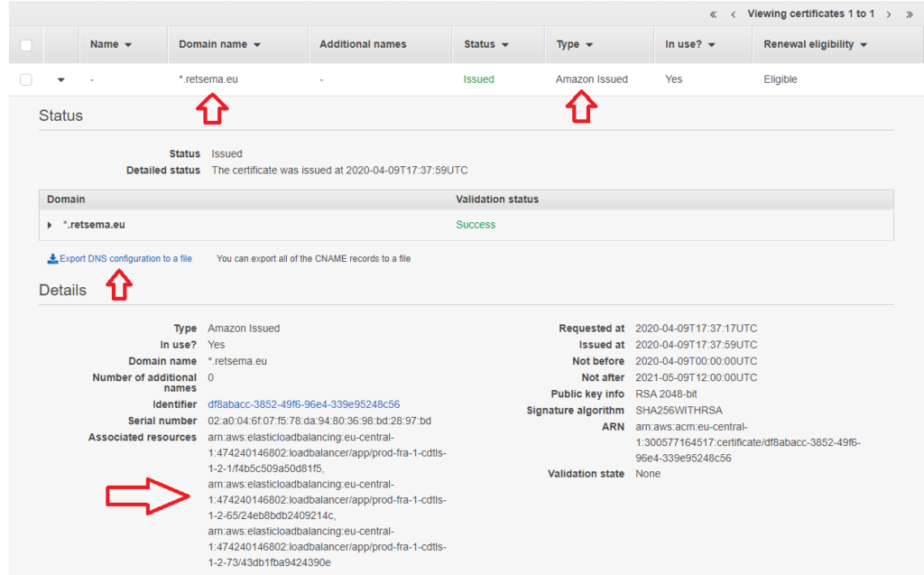The width and height of the screenshot is (924, 575).
Task: Tick the select-all checkbox in table header
Action: pyautogui.click(x=25, y=45)
